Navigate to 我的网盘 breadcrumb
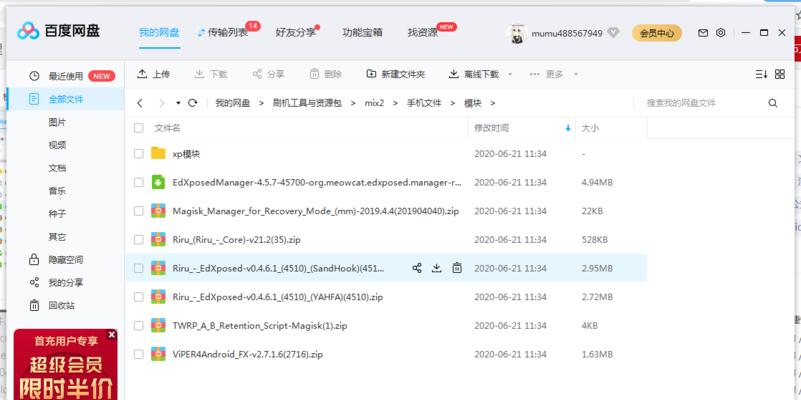The width and height of the screenshot is (801, 400). (233, 103)
